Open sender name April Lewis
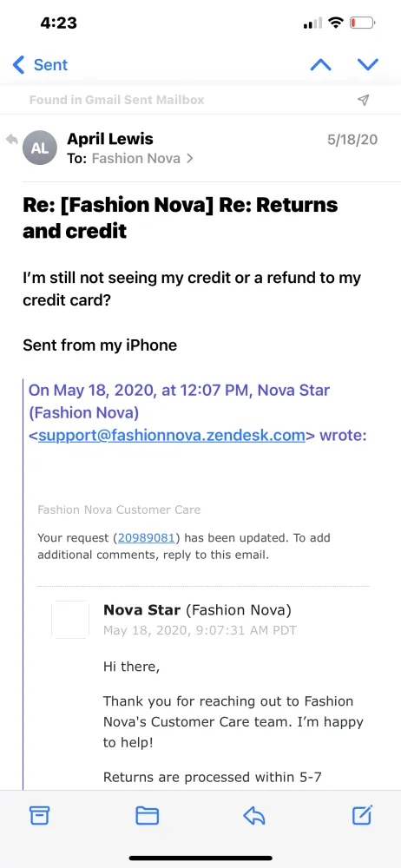The height and width of the screenshot is (868, 401). point(110,138)
